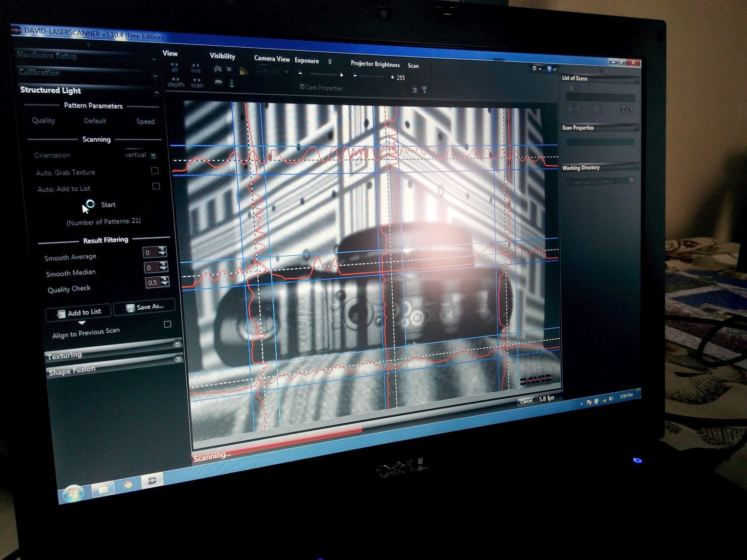
Task: Switch view mode to 'all'
Action: click(x=175, y=67)
